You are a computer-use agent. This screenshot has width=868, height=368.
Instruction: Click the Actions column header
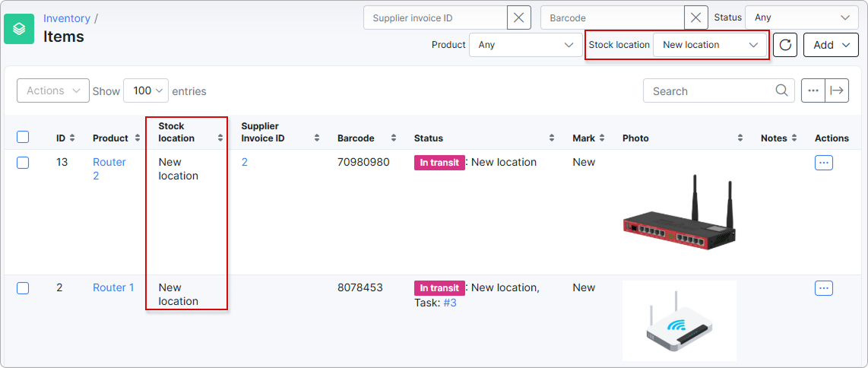tap(832, 138)
